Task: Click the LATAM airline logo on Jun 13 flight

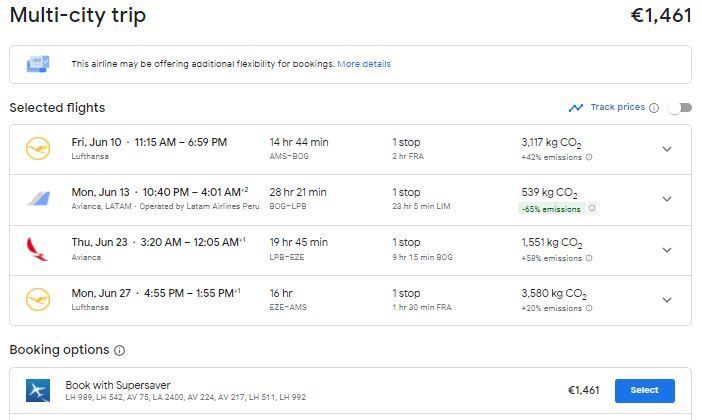Action: point(38,199)
